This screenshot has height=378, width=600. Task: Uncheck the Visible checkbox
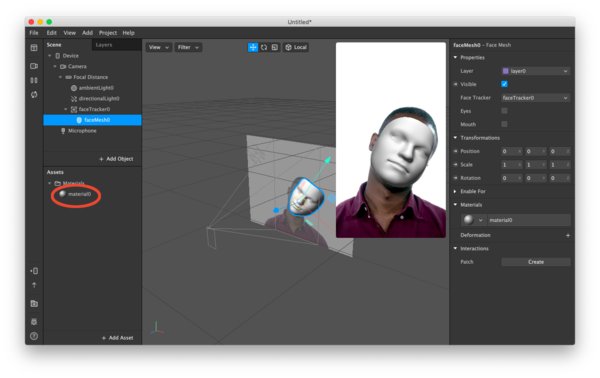(x=504, y=84)
